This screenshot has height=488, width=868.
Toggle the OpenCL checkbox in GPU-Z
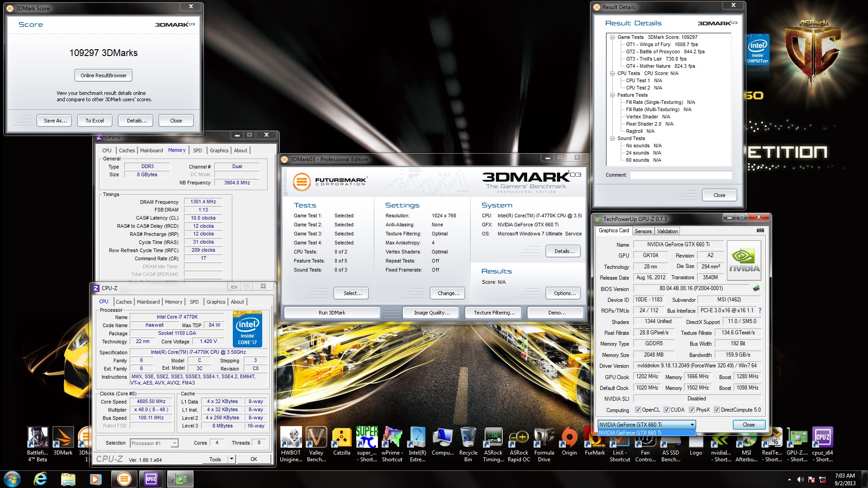[x=638, y=410]
